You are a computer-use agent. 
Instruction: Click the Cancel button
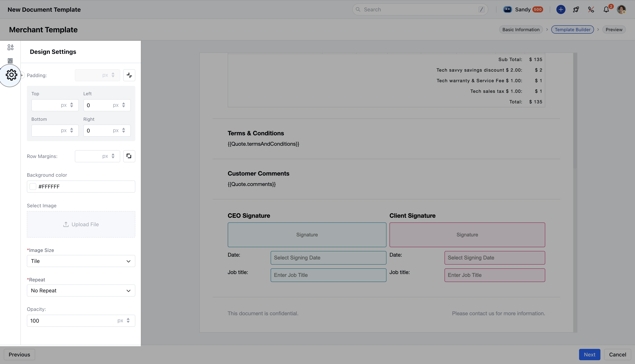pyautogui.click(x=617, y=355)
